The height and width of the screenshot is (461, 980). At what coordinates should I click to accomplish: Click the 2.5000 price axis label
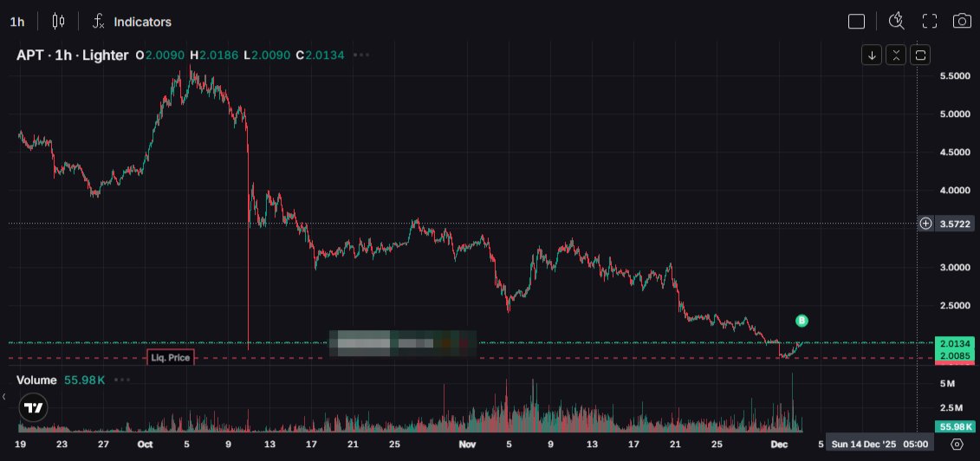[955, 306]
